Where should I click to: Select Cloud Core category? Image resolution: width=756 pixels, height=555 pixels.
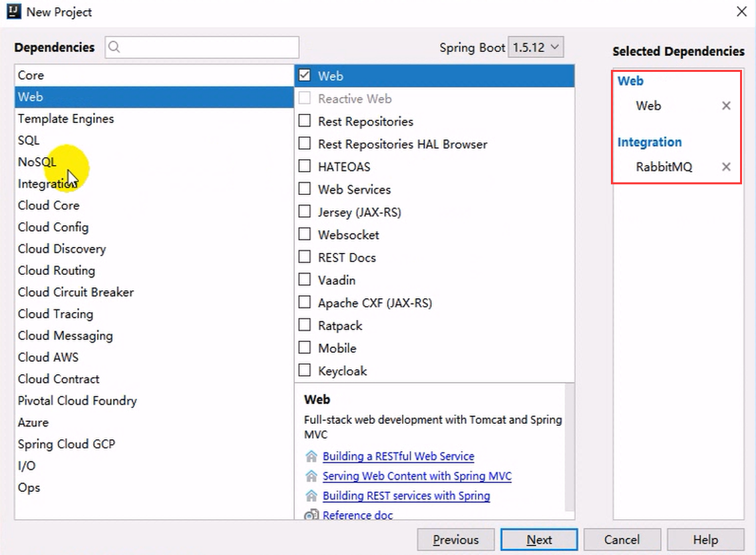point(154,206)
